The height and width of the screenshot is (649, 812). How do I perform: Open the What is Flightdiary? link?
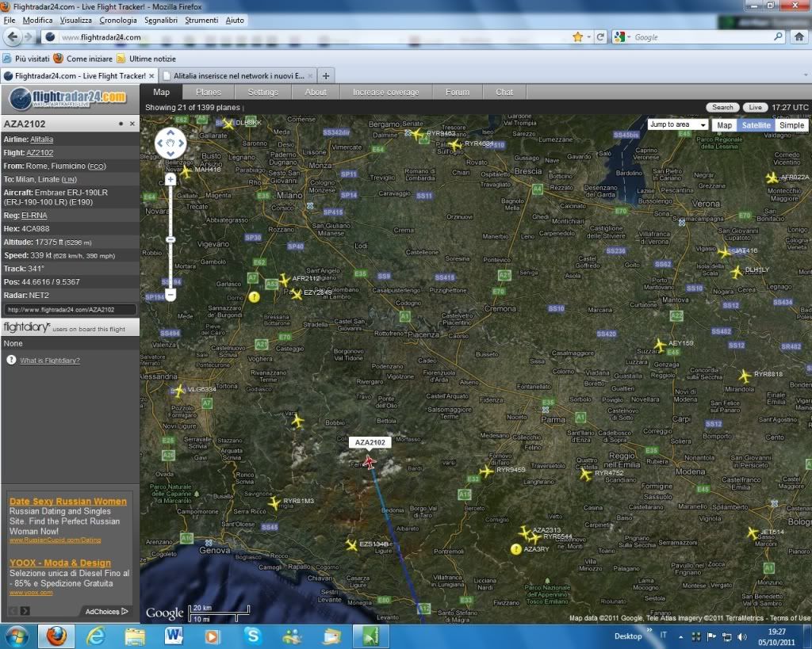click(x=50, y=361)
